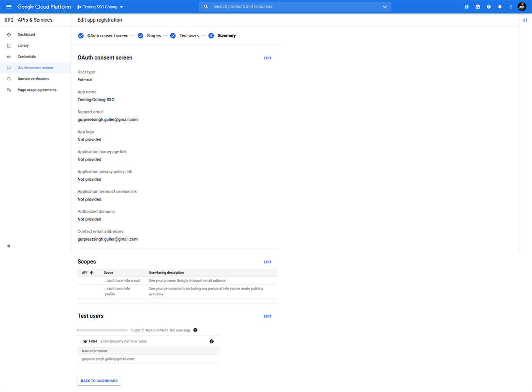The height and width of the screenshot is (392, 532).
Task: Open the help question mark icon
Action: [x=488, y=7]
